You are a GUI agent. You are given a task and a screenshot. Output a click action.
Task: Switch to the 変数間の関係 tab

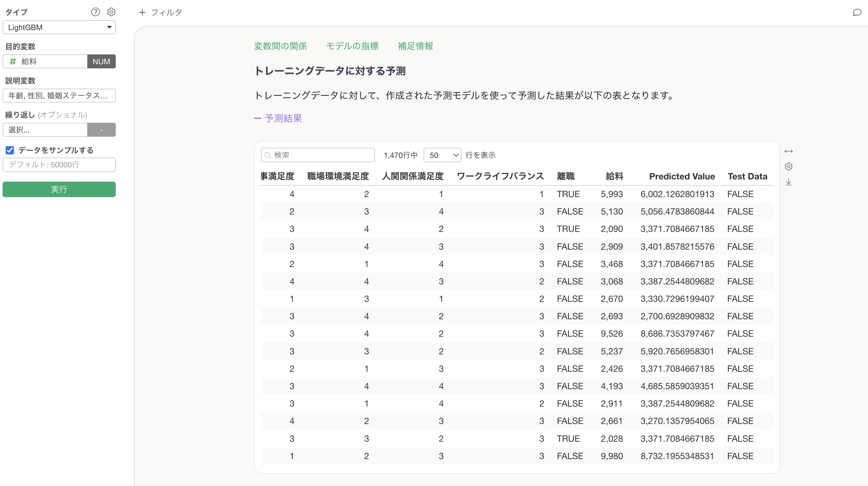[x=280, y=46]
